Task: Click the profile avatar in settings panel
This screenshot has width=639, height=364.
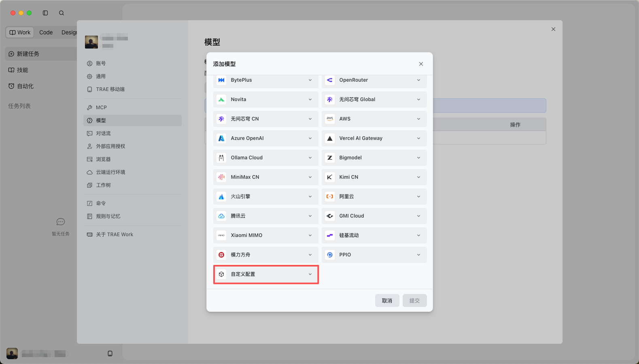Action: click(x=91, y=42)
